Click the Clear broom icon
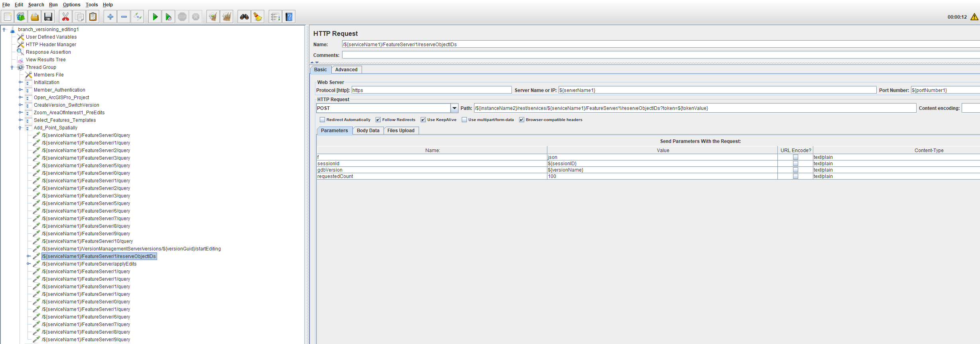The width and height of the screenshot is (980, 344). coord(213,17)
